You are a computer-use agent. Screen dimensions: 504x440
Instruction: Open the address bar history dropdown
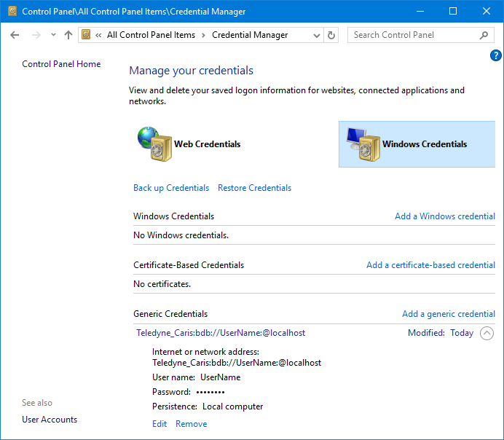316,35
